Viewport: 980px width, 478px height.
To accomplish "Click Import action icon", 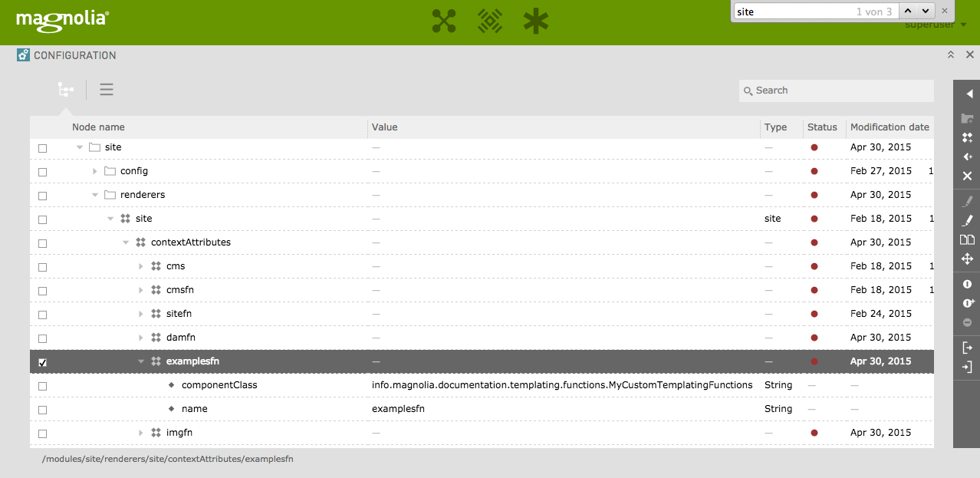I will [x=968, y=368].
